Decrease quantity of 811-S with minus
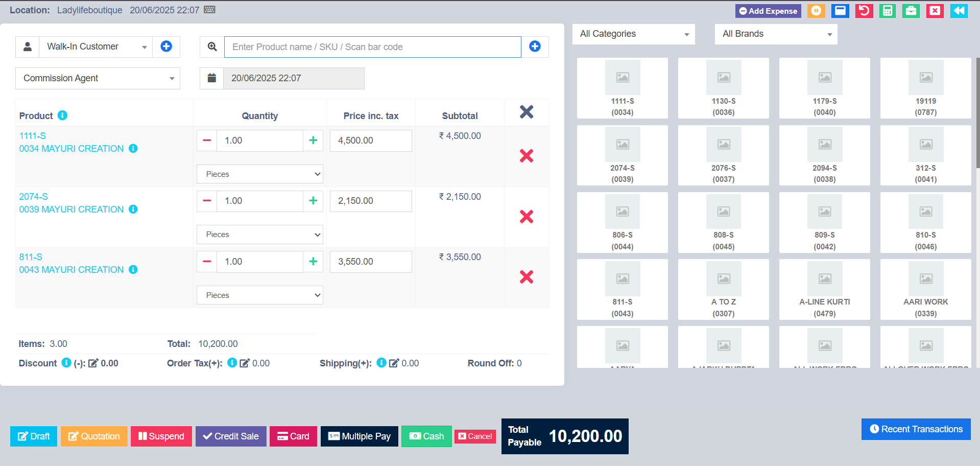The height and width of the screenshot is (466, 980). (207, 262)
